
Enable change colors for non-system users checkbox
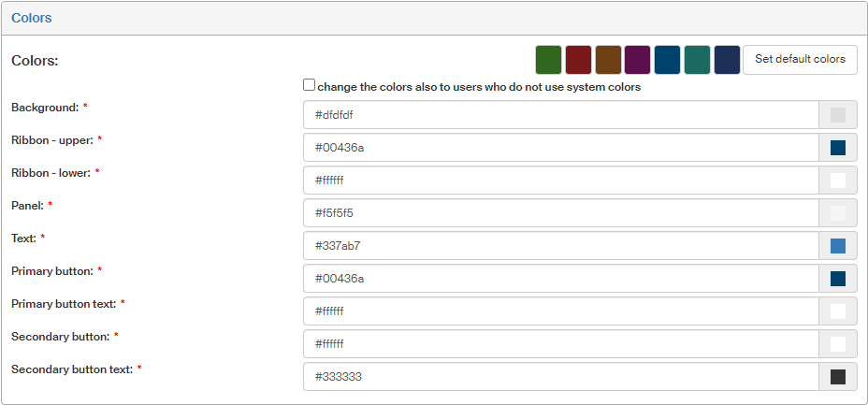pyautogui.click(x=310, y=85)
